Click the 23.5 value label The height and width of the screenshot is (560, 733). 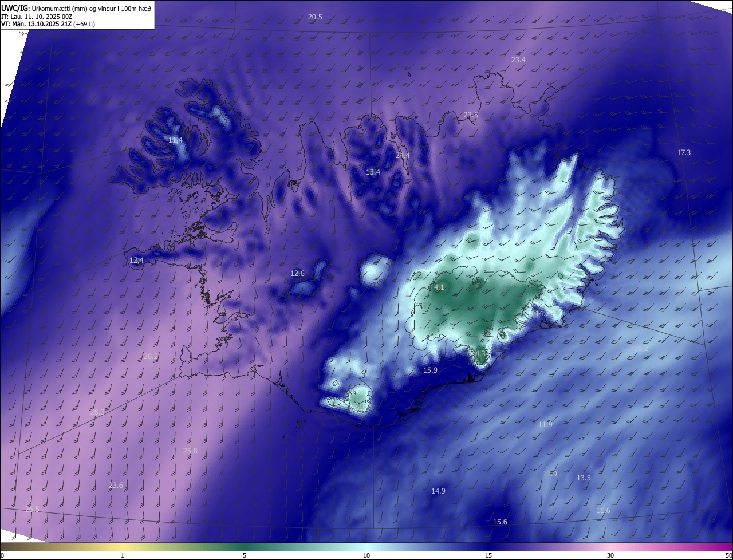[471, 115]
